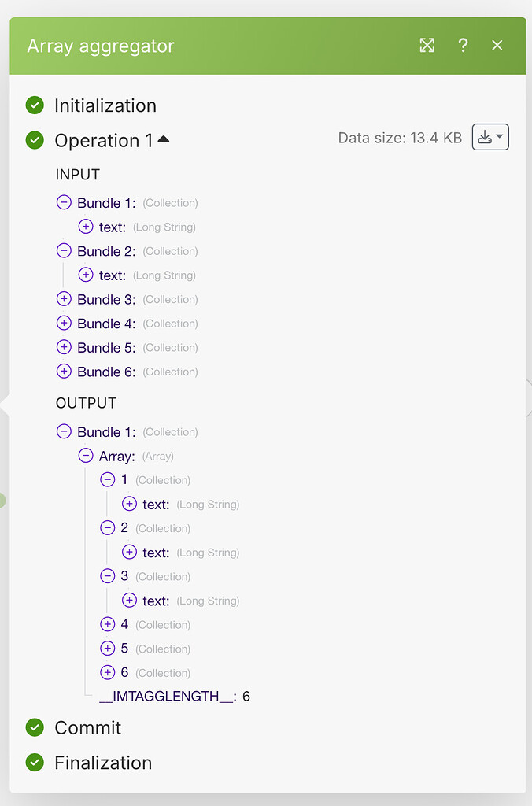
Task: Expand INPUT Bundle 6 collection
Action: [64, 372]
